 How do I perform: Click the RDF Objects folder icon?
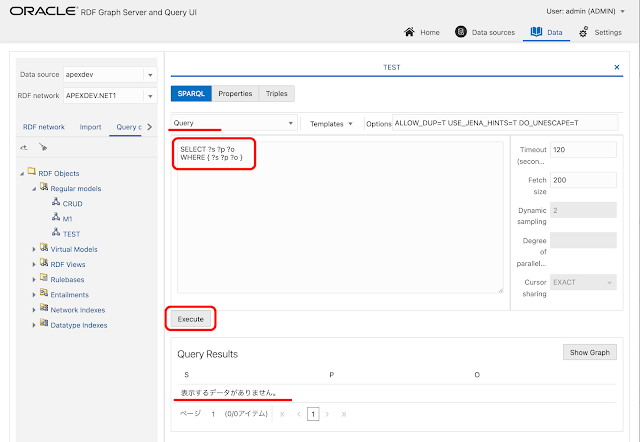tap(31, 171)
